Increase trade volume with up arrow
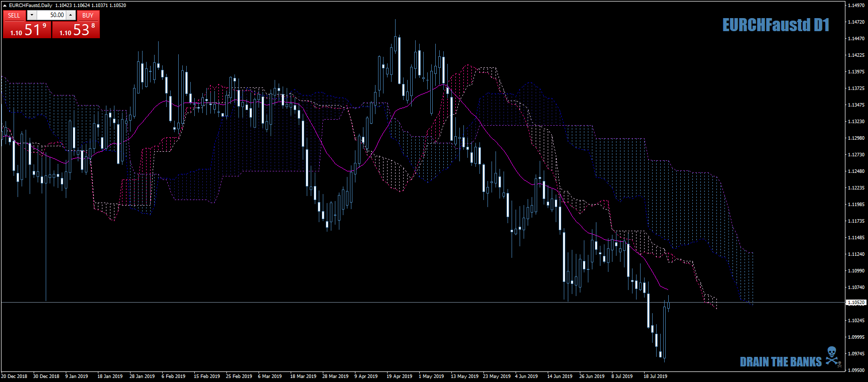868x382 pixels. pos(71,16)
